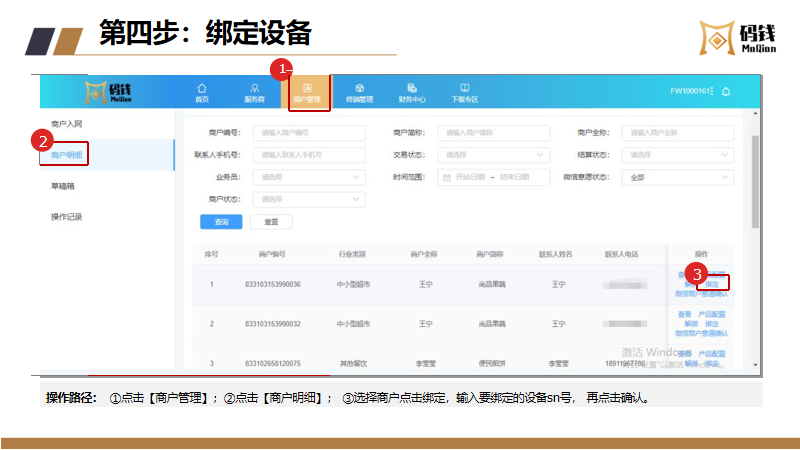Expand the 业务员 dropdown
This screenshot has width=800, height=450.
pyautogui.click(x=309, y=177)
